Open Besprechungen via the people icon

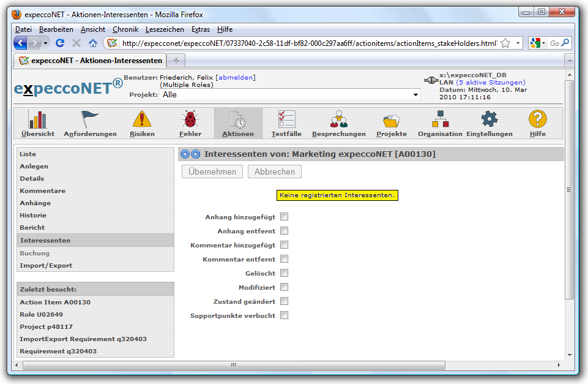[338, 119]
